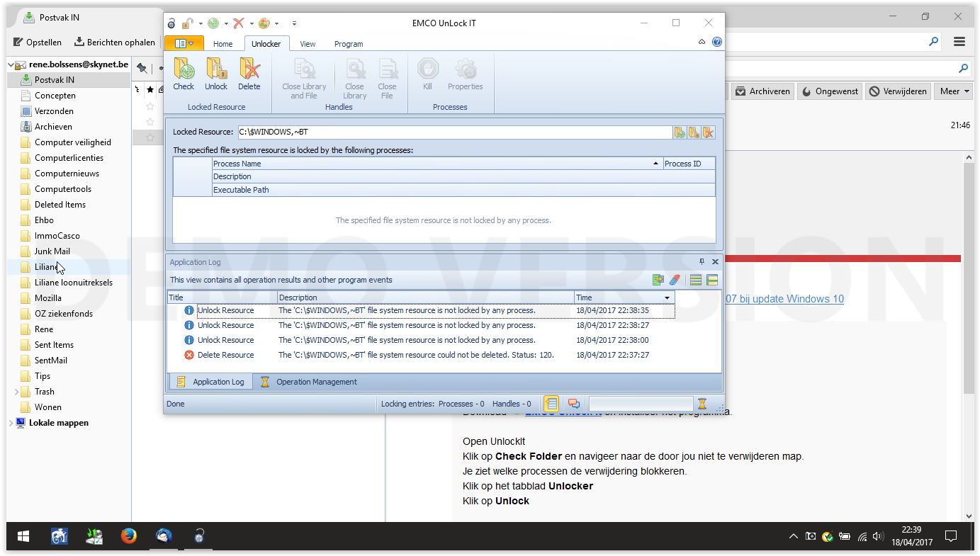Click the Archiveren button
Screen dimensions: 980x556
[x=762, y=91]
